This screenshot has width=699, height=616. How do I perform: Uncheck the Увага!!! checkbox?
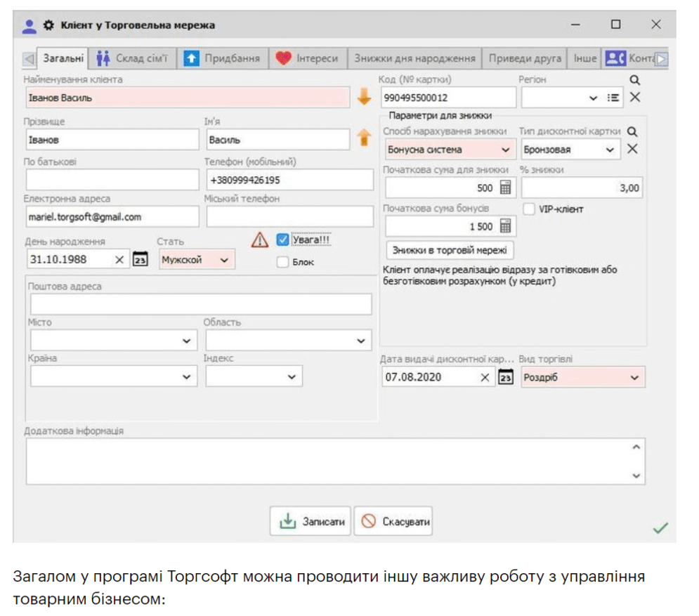[x=282, y=239]
